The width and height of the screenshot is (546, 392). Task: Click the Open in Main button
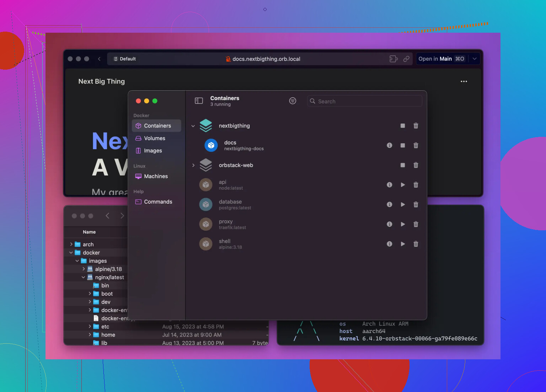[x=441, y=59]
